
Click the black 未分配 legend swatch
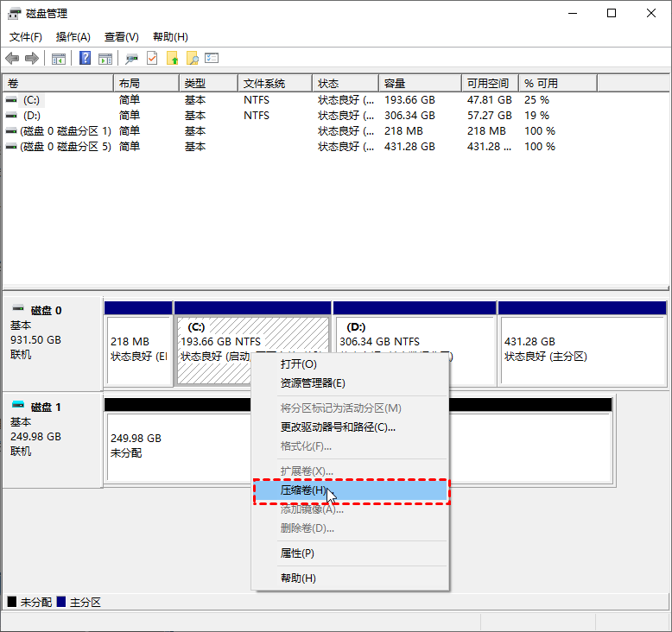pyautogui.click(x=12, y=602)
